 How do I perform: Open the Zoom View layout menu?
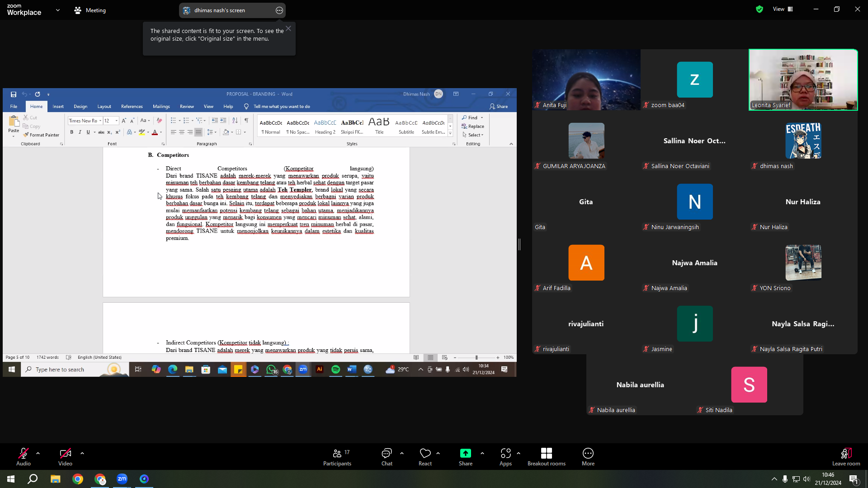tap(783, 9)
